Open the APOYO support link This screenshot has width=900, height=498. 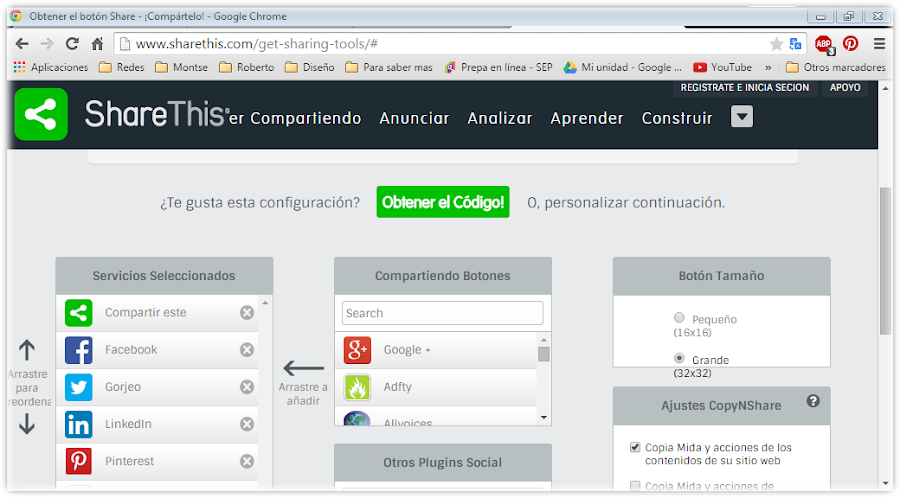tap(845, 88)
